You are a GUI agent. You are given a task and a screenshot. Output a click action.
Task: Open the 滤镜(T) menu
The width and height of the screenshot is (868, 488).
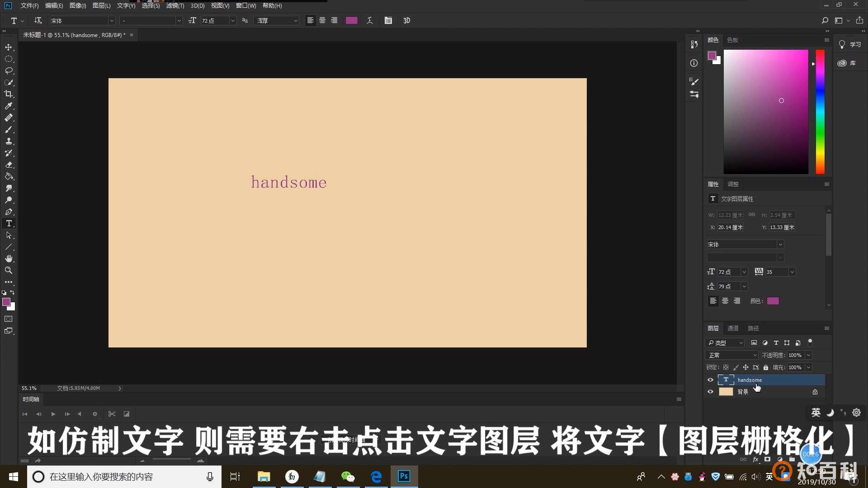[x=175, y=5]
